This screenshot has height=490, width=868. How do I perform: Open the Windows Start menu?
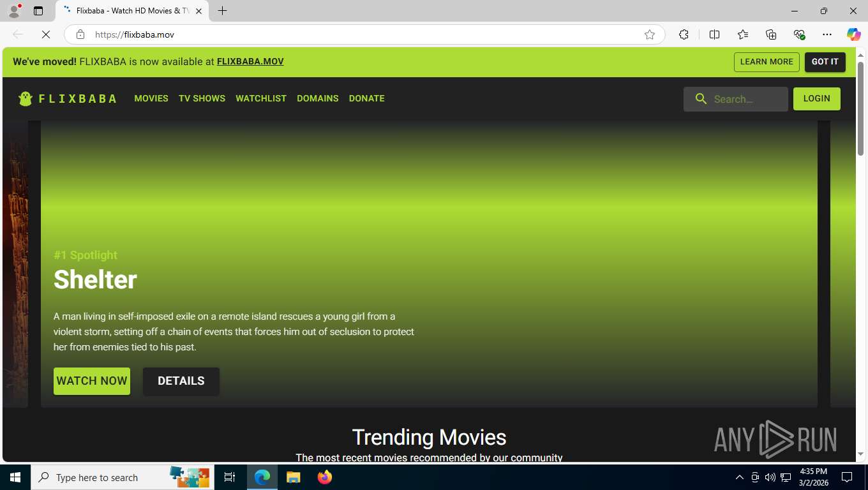coord(15,477)
